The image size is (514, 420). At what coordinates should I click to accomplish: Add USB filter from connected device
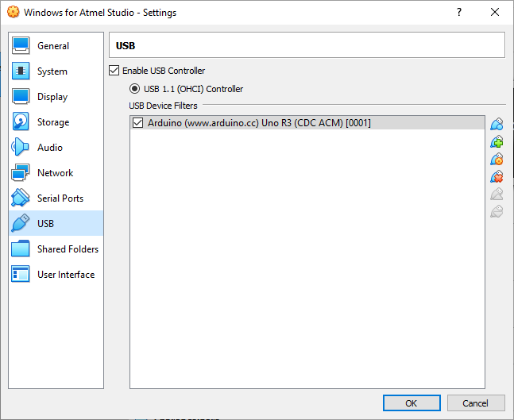(497, 142)
